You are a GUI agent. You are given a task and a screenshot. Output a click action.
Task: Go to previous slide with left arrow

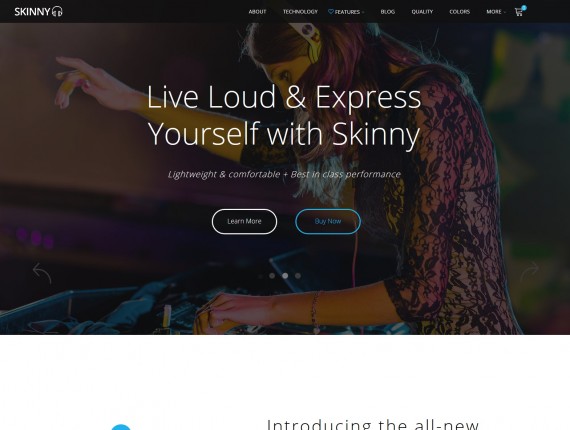click(42, 273)
